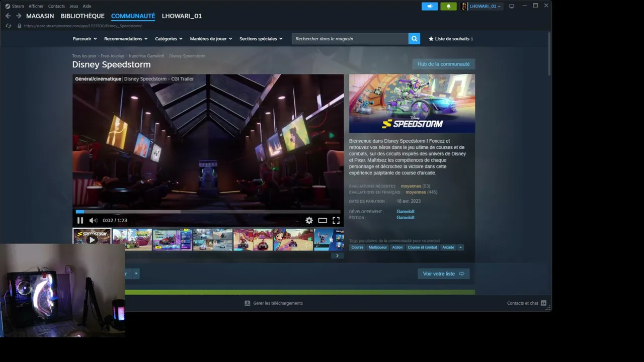Viewport: 644px width, 362px height.
Task: Open the video settings gear
Action: [x=309, y=220]
